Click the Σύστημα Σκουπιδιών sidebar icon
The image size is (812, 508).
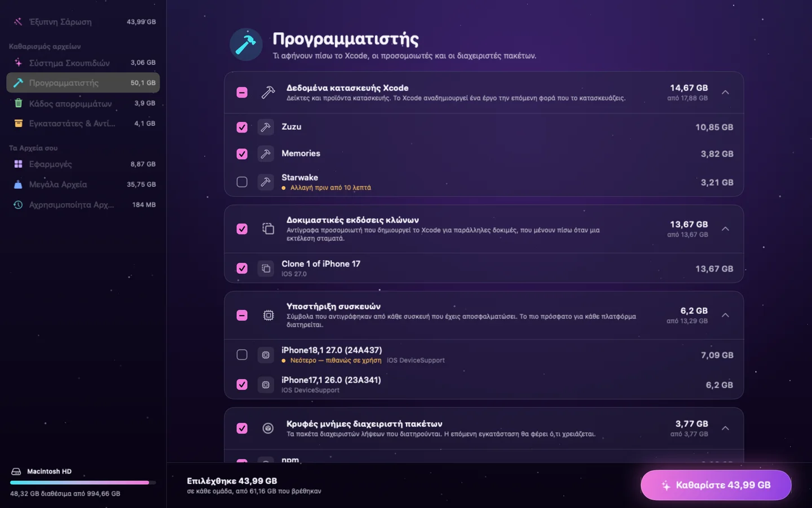tap(18, 63)
